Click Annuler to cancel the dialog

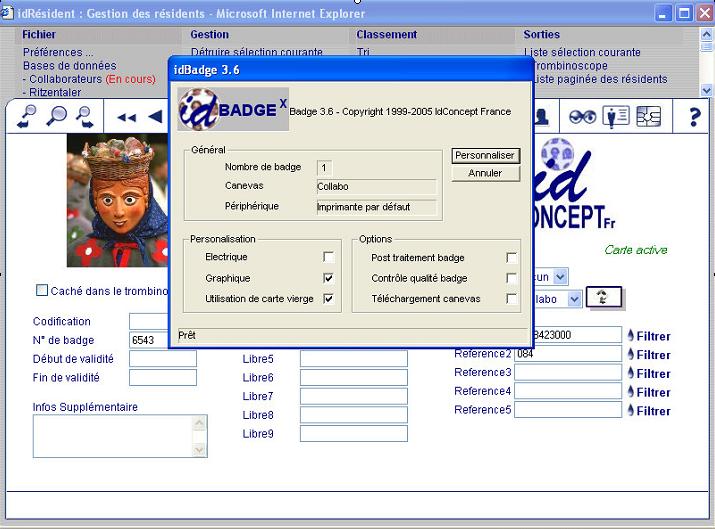click(485, 173)
